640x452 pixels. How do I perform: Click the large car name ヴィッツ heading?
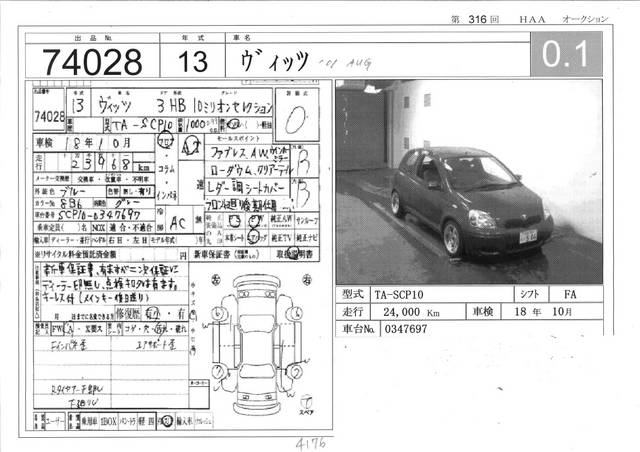pos(274,61)
